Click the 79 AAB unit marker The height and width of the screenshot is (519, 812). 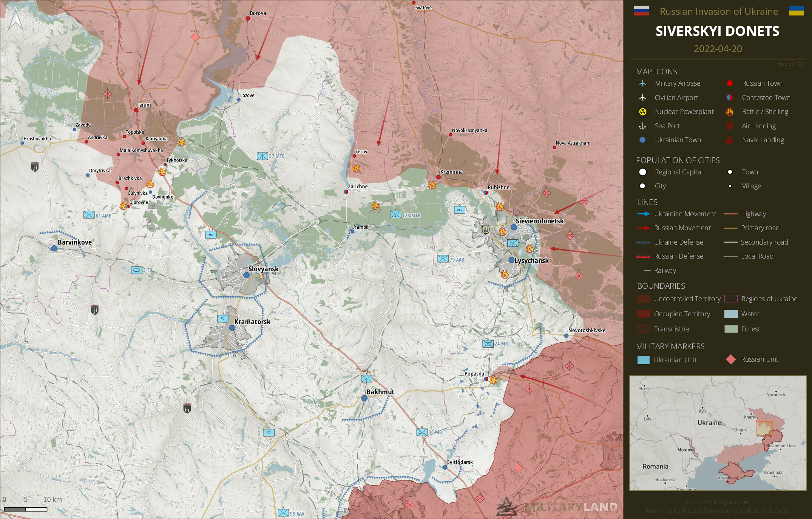click(443, 259)
